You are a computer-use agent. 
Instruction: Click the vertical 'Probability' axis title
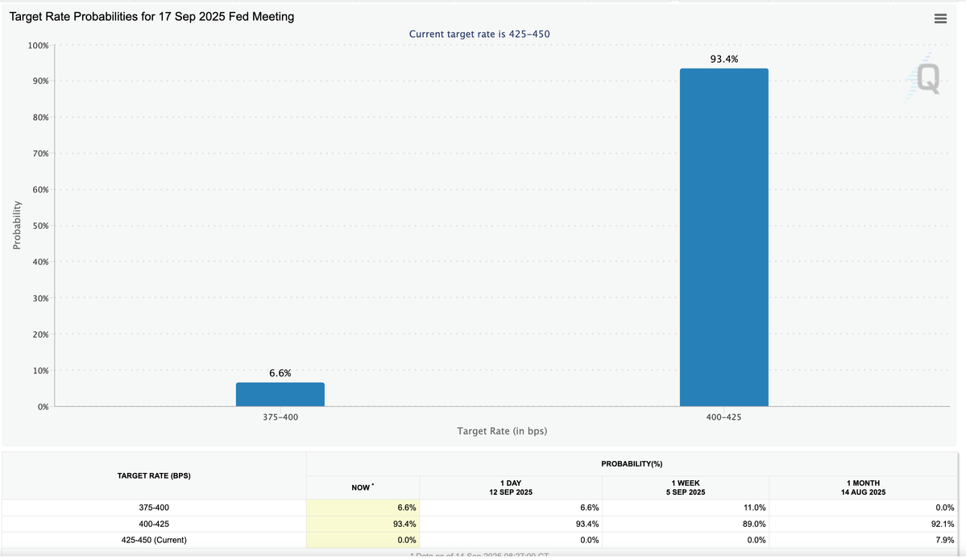pyautogui.click(x=17, y=226)
